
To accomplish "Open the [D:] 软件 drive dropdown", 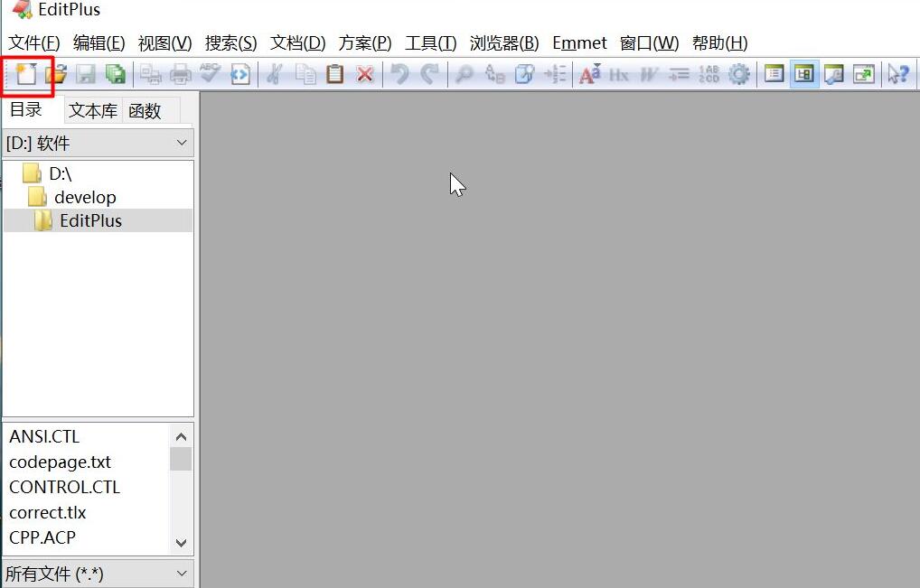I will click(x=98, y=143).
